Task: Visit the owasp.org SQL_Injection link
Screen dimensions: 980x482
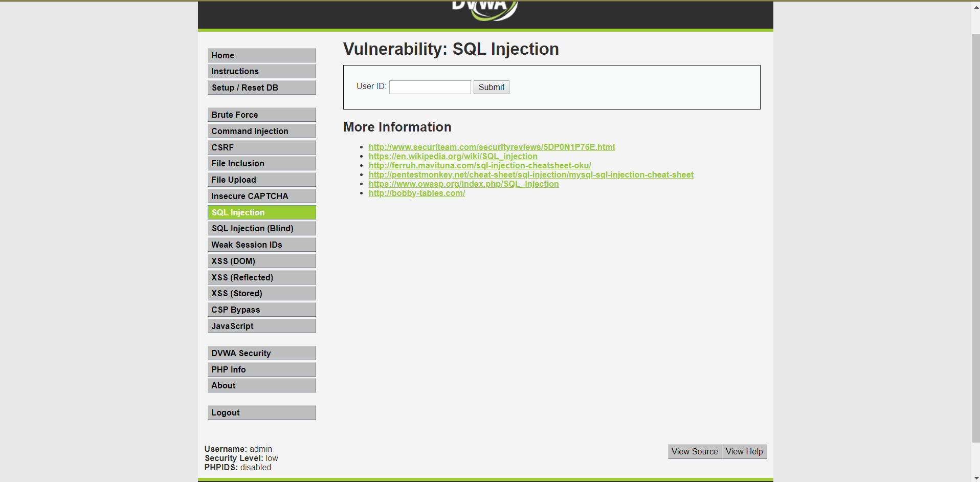Action: (x=464, y=184)
